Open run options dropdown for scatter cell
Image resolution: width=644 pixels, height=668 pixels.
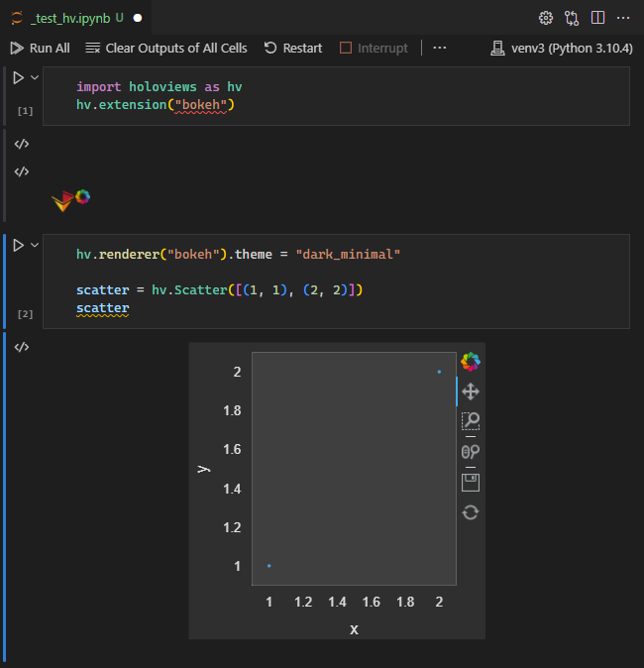coord(35,245)
